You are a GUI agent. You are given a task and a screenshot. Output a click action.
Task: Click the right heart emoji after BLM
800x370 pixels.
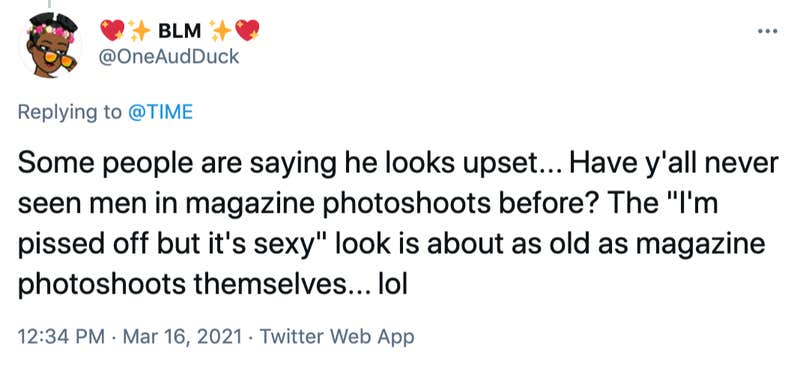coord(247,31)
